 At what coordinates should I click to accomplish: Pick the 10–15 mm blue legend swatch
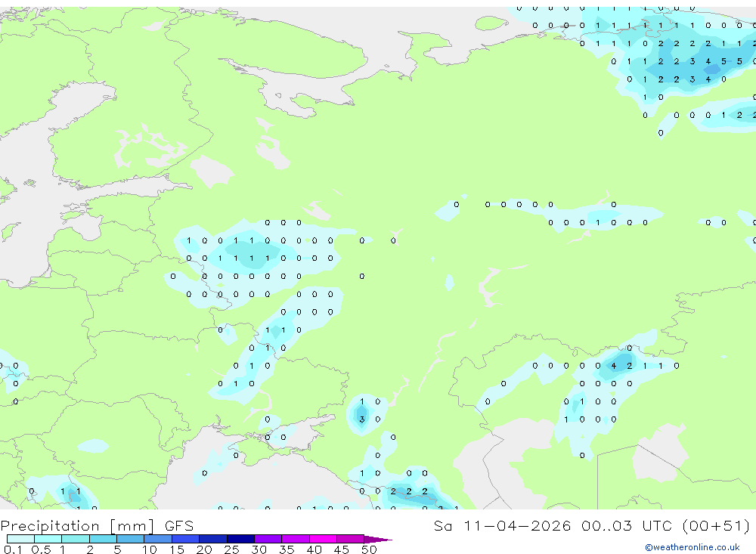158,539
